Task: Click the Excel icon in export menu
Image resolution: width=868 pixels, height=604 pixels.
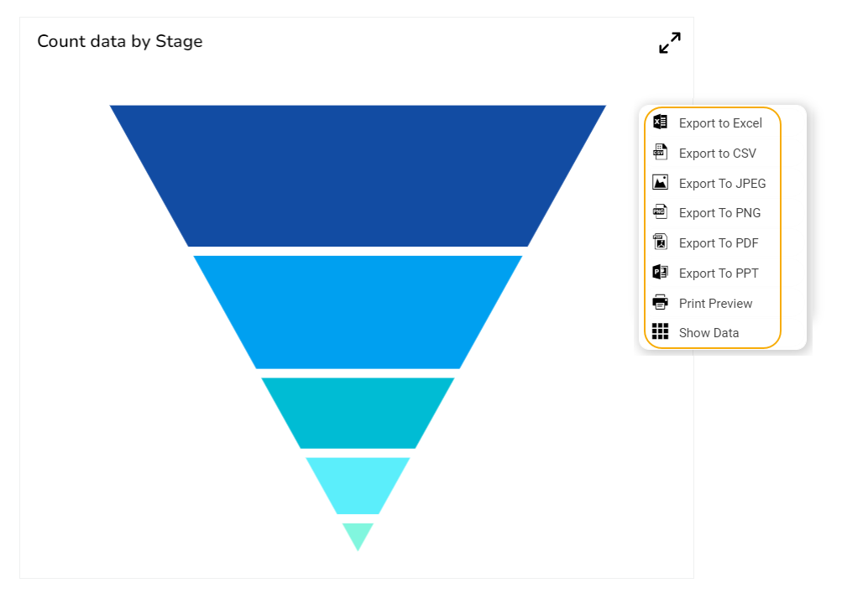Action: (661, 122)
